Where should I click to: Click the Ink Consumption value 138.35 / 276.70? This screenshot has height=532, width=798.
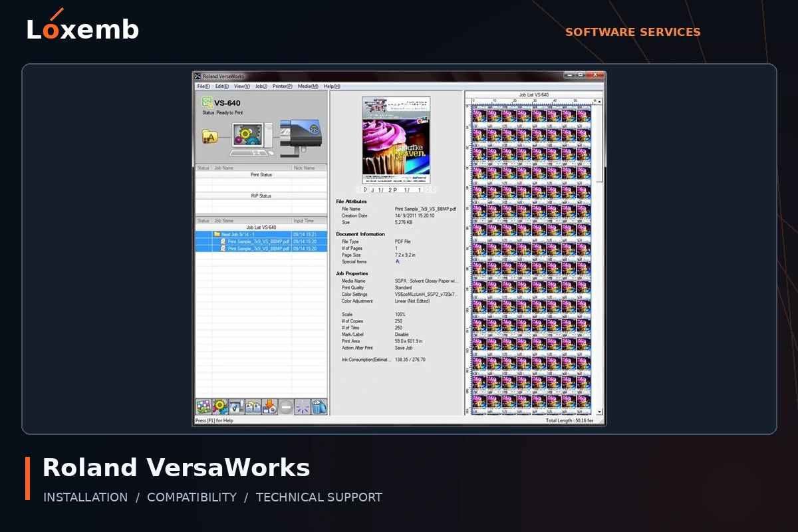tap(410, 360)
